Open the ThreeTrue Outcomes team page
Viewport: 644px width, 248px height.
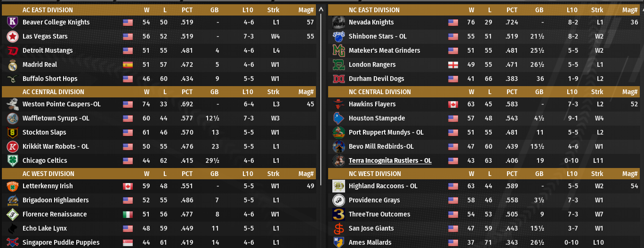click(x=379, y=214)
